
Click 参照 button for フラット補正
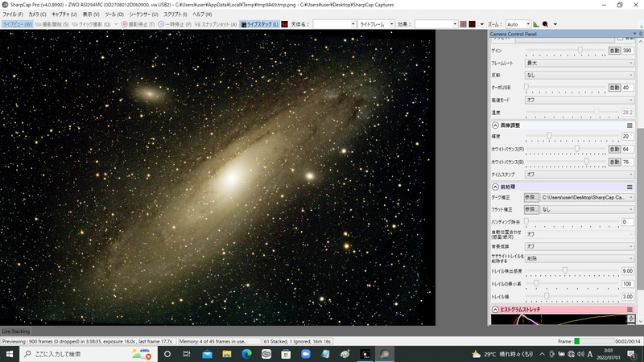[x=531, y=209]
